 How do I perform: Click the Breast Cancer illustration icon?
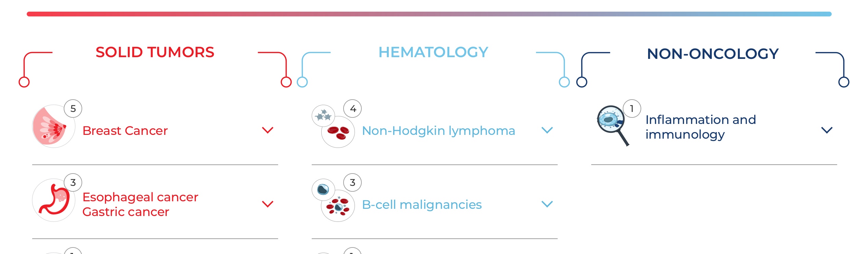click(53, 126)
